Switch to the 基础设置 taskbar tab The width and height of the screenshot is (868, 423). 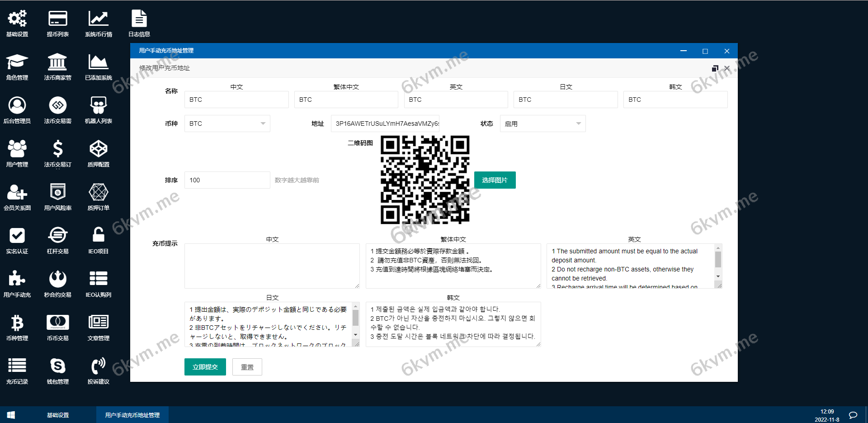pyautogui.click(x=58, y=414)
